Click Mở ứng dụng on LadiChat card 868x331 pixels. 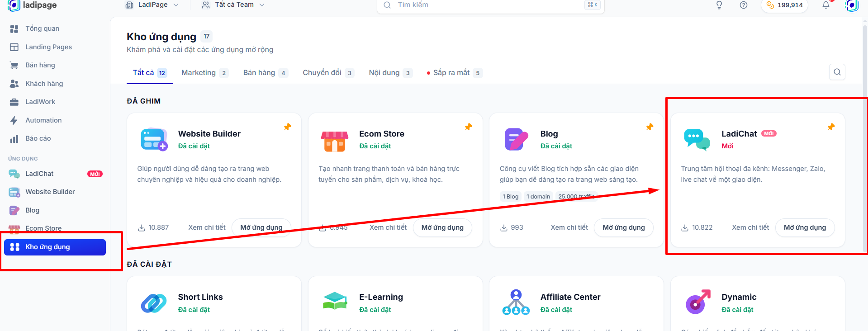[805, 227]
